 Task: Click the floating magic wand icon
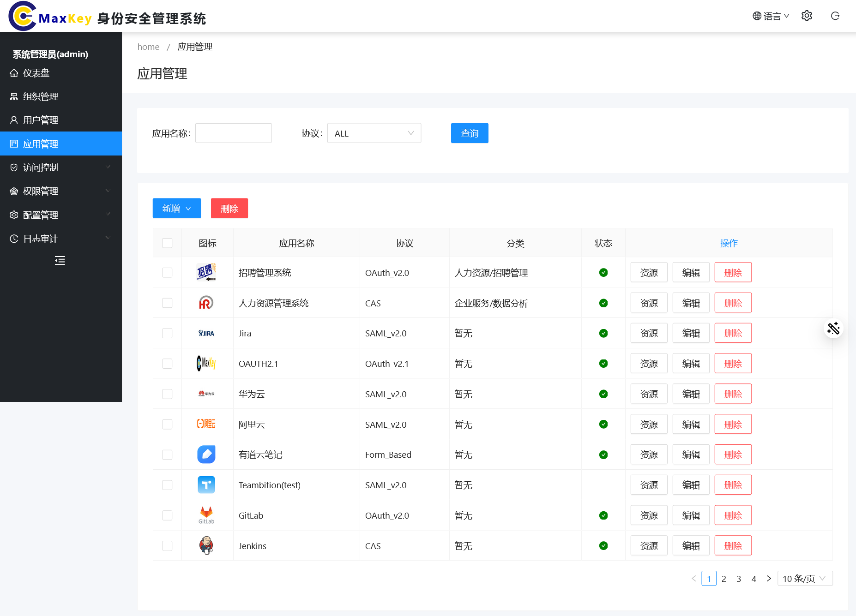(x=833, y=329)
